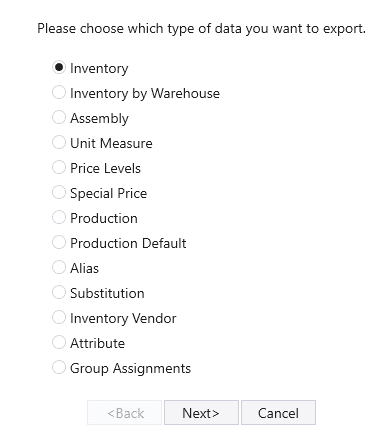
Task: Click the Next> button
Action: [201, 413]
